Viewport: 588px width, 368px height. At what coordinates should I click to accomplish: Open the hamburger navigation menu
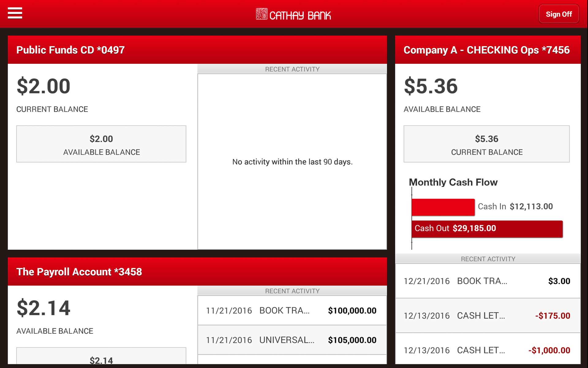pyautogui.click(x=15, y=13)
